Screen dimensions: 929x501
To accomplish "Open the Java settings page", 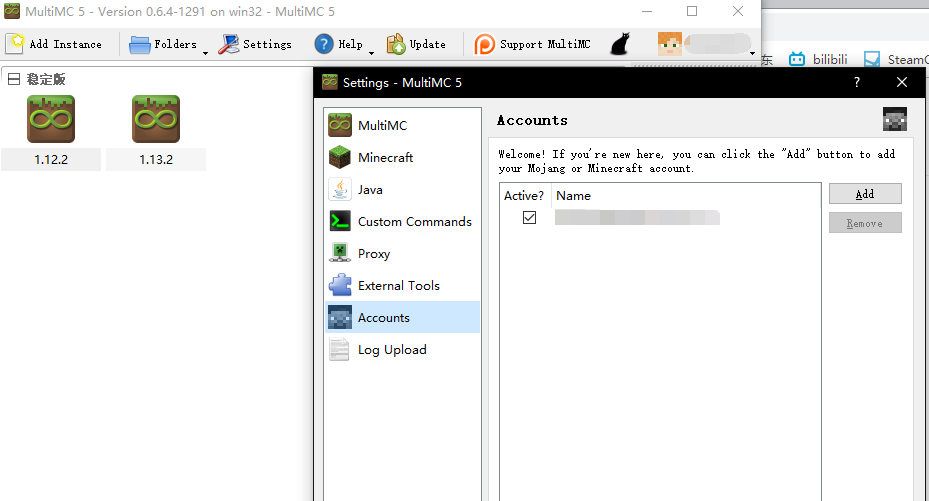I will [403, 190].
